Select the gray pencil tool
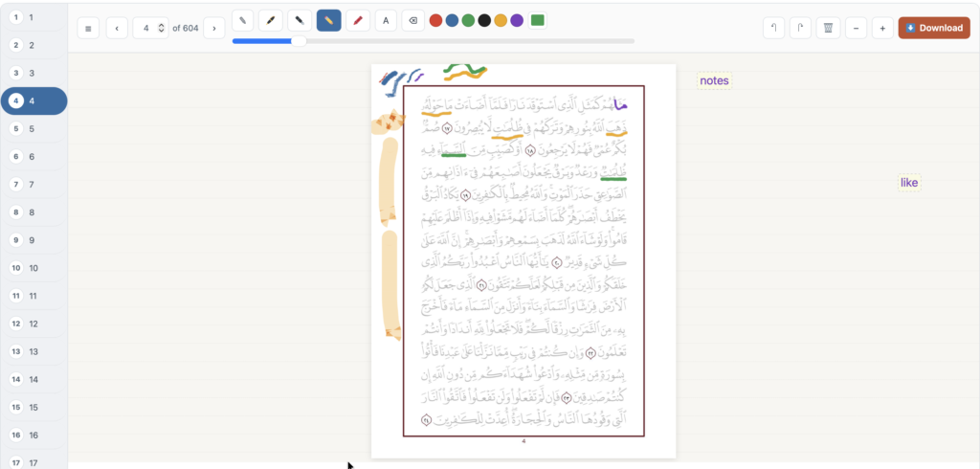This screenshot has height=469, width=980. 242,21
